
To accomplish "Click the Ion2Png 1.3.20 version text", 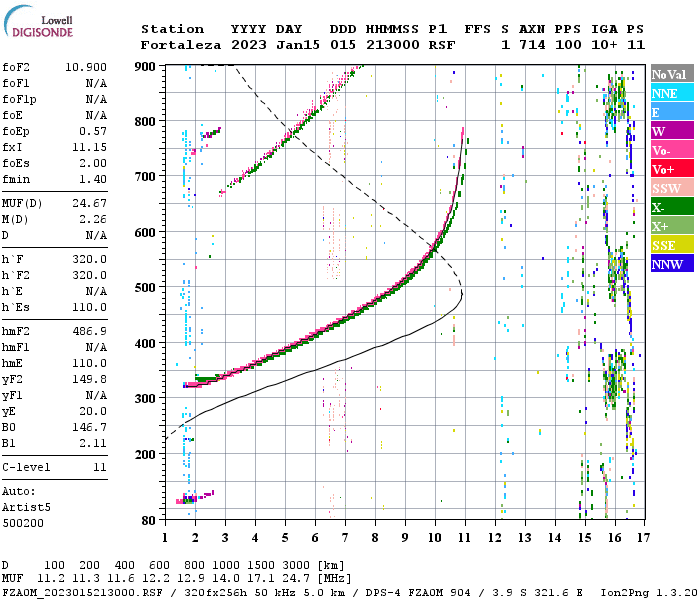I will pyautogui.click(x=649, y=593).
